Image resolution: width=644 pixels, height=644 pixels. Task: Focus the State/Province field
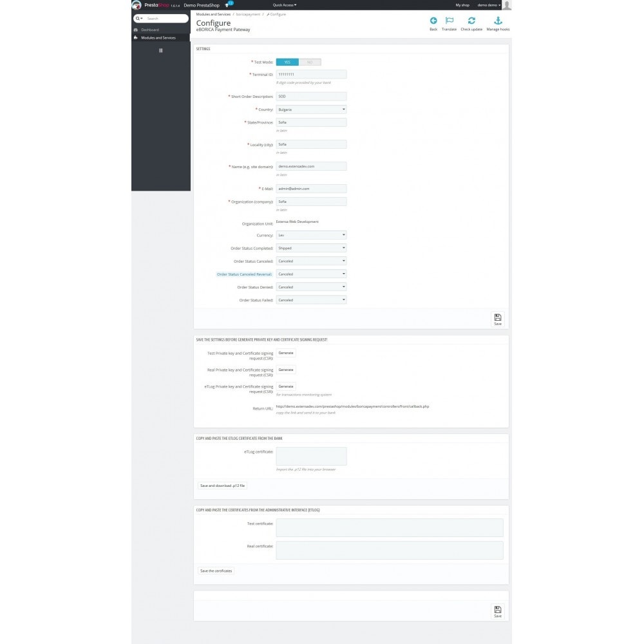[311, 122]
